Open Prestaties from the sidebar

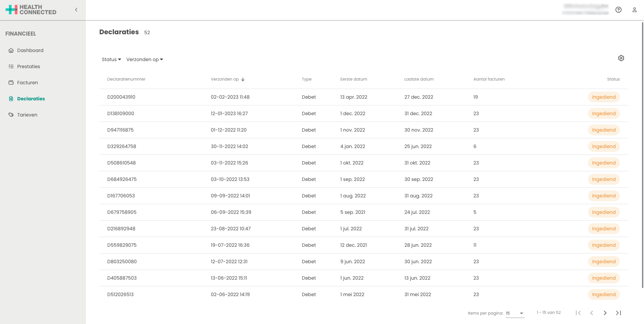coord(29,66)
